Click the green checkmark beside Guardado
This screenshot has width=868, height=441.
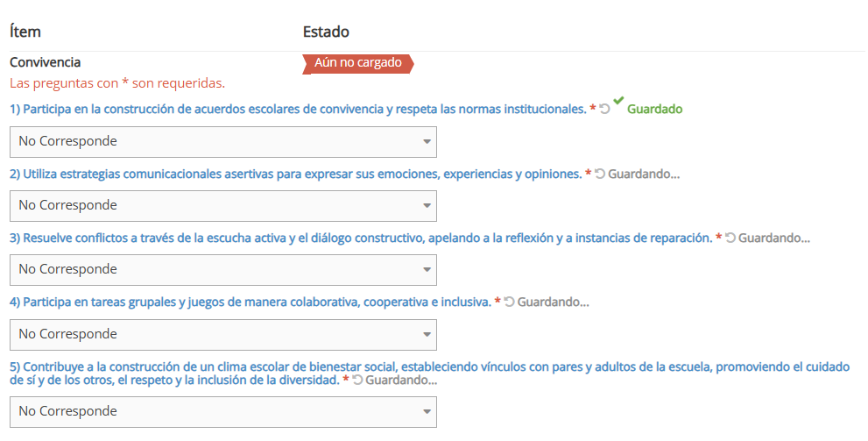(618, 103)
